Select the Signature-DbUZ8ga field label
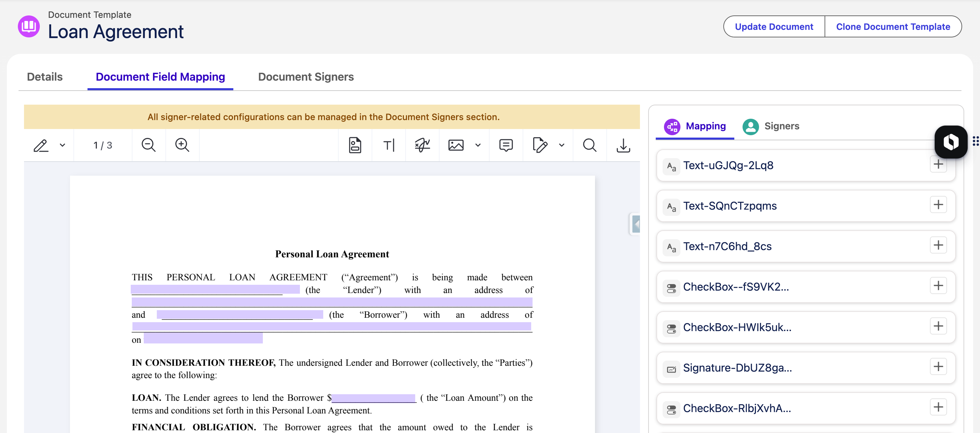 (738, 368)
